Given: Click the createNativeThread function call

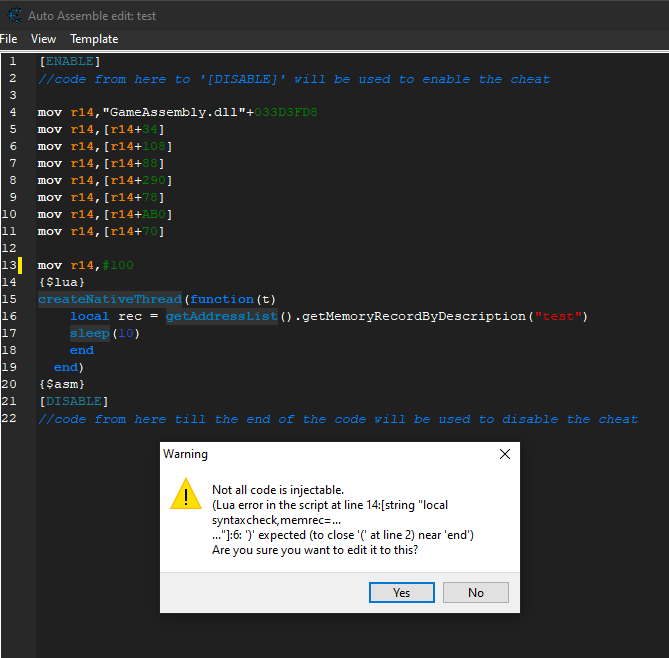Looking at the screenshot, I should click(x=110, y=299).
